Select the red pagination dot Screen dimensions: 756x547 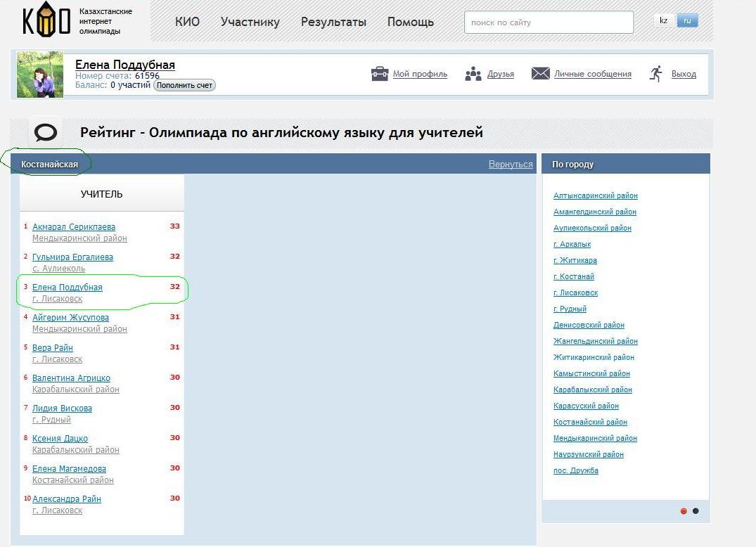point(684,511)
